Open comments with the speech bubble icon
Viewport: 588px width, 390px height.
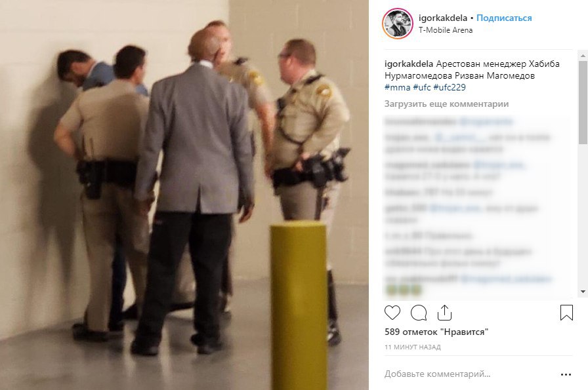(419, 313)
